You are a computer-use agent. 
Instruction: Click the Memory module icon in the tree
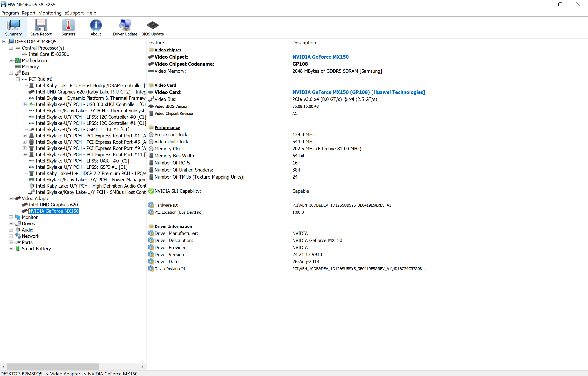[x=18, y=67]
